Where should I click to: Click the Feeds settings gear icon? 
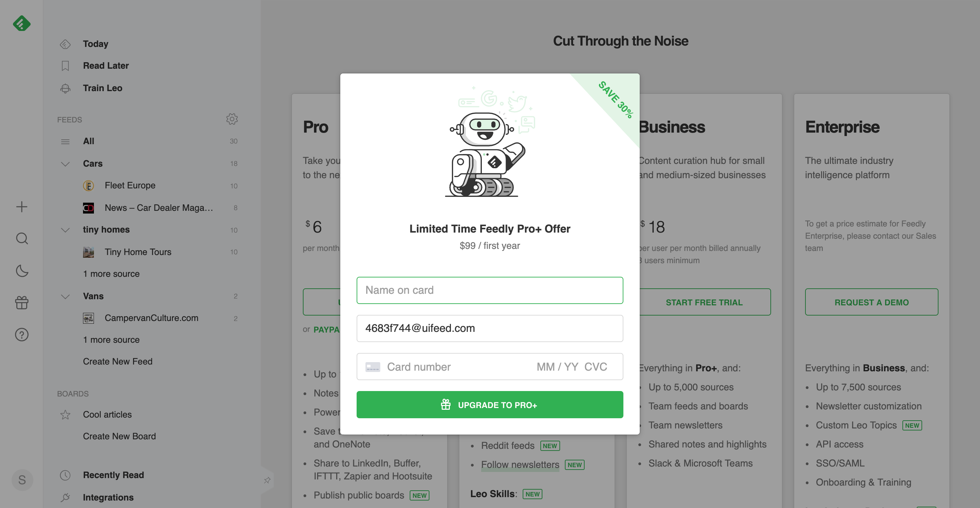[231, 119]
